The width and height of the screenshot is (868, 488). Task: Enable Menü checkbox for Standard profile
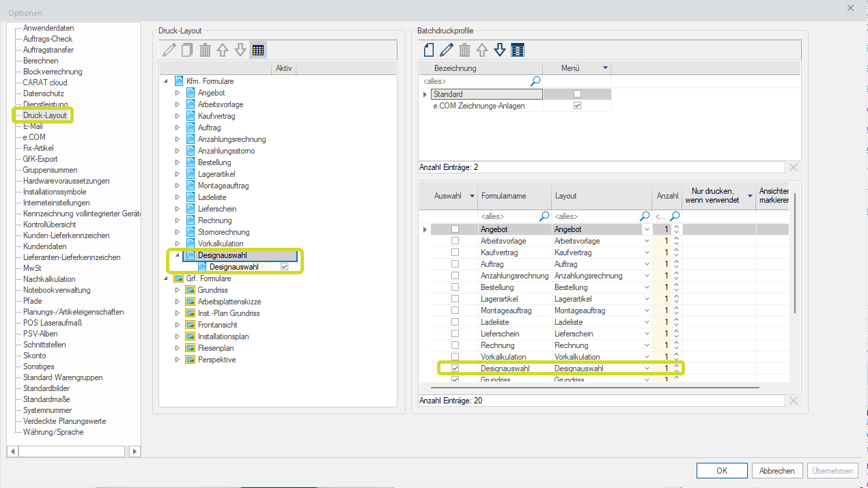click(x=577, y=94)
